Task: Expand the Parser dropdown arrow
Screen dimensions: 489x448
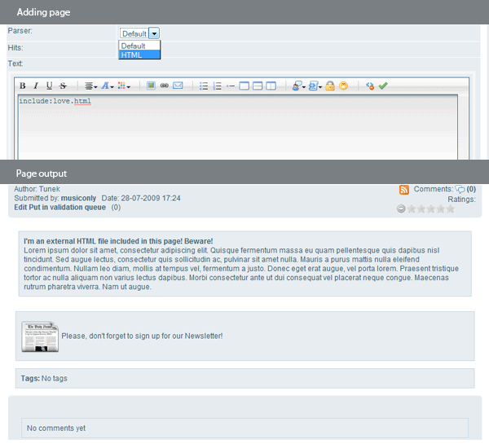Action: click(x=154, y=33)
